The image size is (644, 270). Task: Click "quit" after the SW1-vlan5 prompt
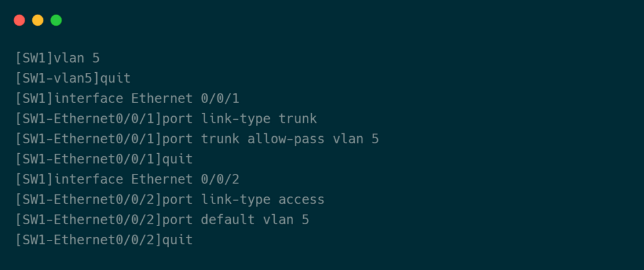pos(116,78)
